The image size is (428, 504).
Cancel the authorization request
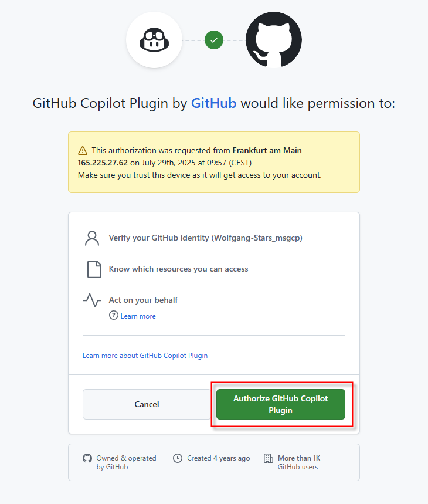(x=147, y=404)
